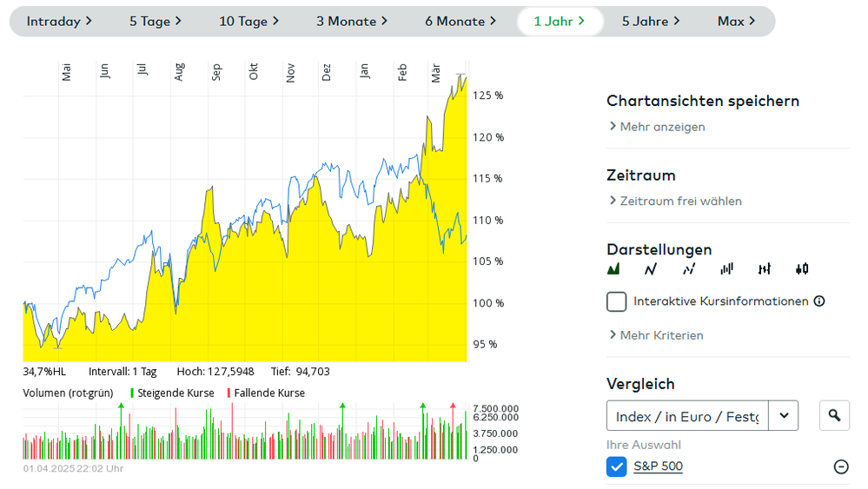868x489 pixels.
Task: Select the bar chart display icon
Action: point(727,269)
